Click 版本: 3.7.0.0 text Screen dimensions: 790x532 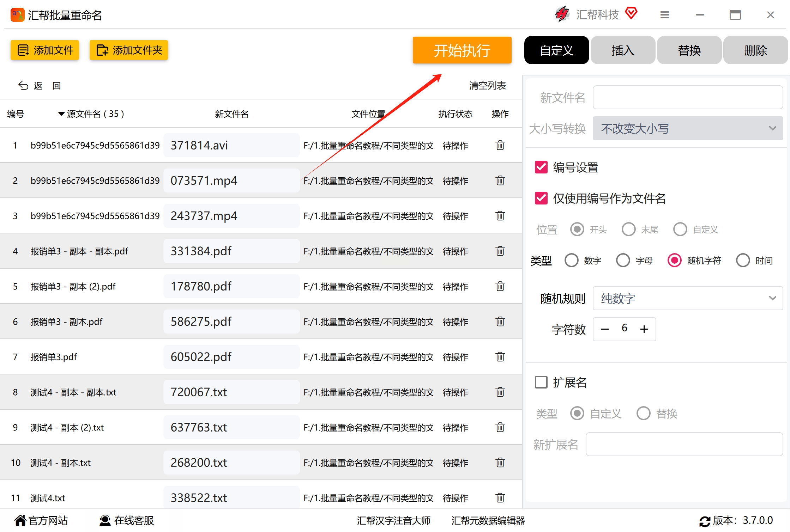(743, 520)
